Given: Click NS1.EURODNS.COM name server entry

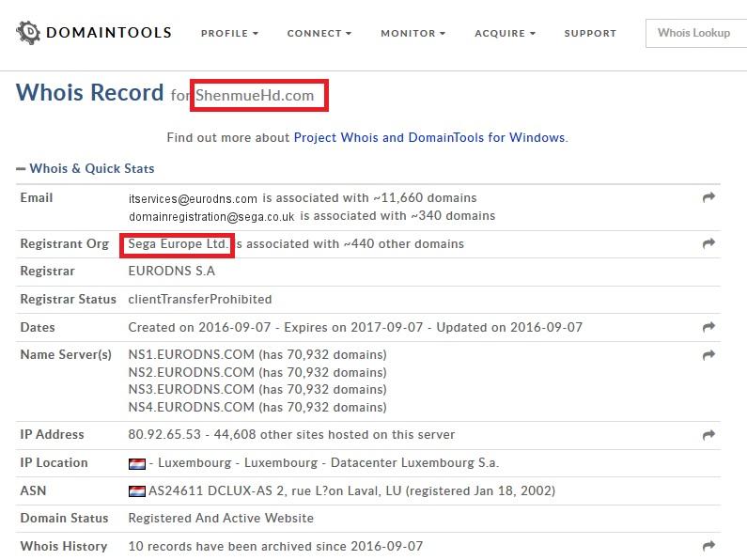Looking at the screenshot, I should point(257,355).
